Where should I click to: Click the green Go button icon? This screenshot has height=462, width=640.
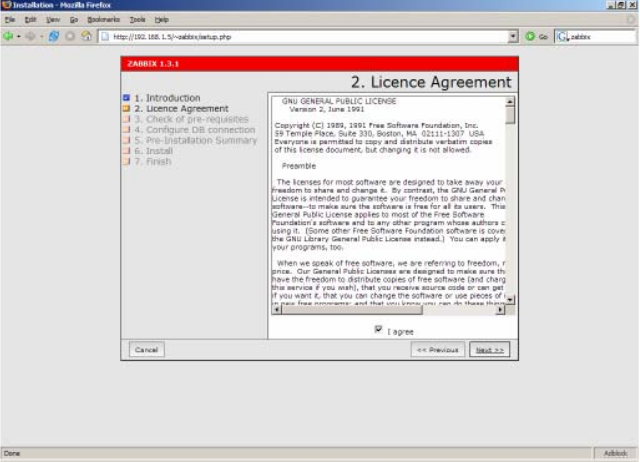tap(530, 36)
